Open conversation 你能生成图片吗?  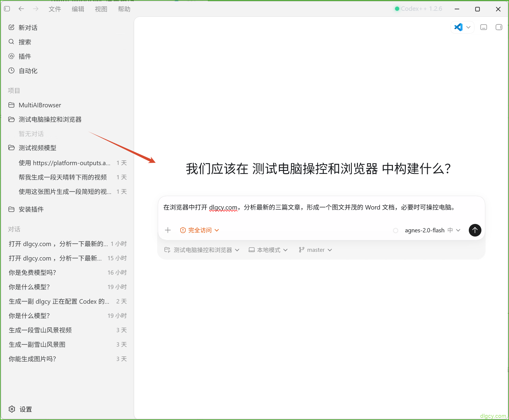(67, 359)
